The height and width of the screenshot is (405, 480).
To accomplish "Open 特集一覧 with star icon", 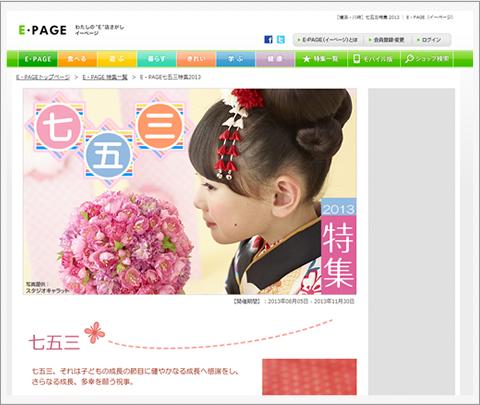I will 321,59.
